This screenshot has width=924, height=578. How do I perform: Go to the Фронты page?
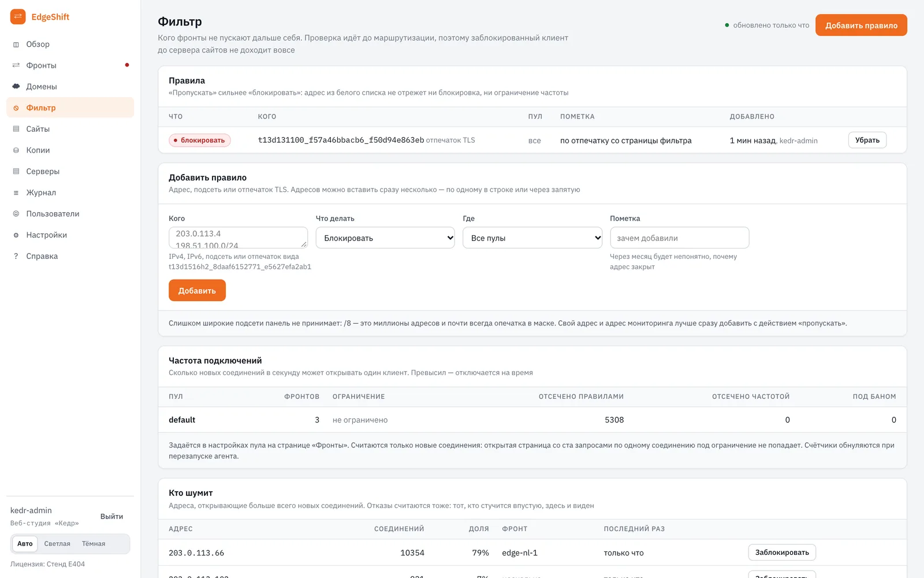pos(70,65)
